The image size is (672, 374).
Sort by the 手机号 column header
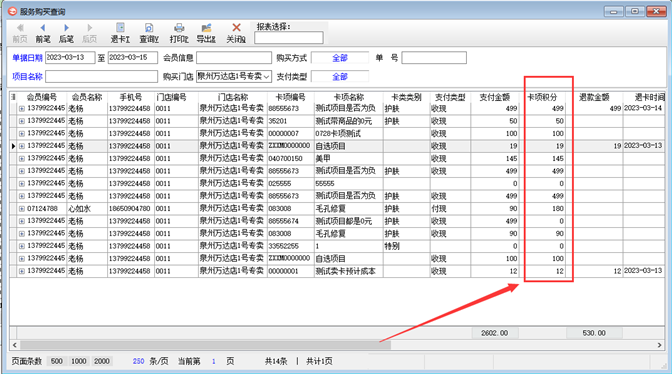click(x=131, y=97)
